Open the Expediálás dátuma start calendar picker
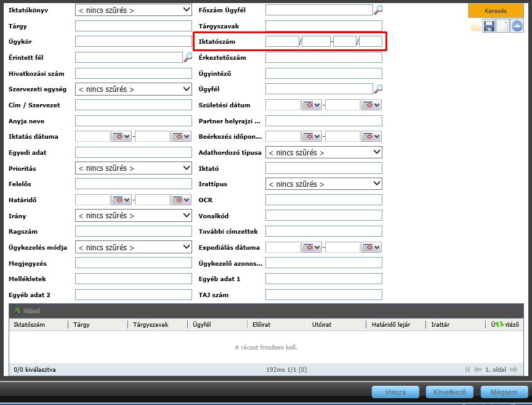Image resolution: width=532 pixels, height=405 pixels. pos(312,247)
